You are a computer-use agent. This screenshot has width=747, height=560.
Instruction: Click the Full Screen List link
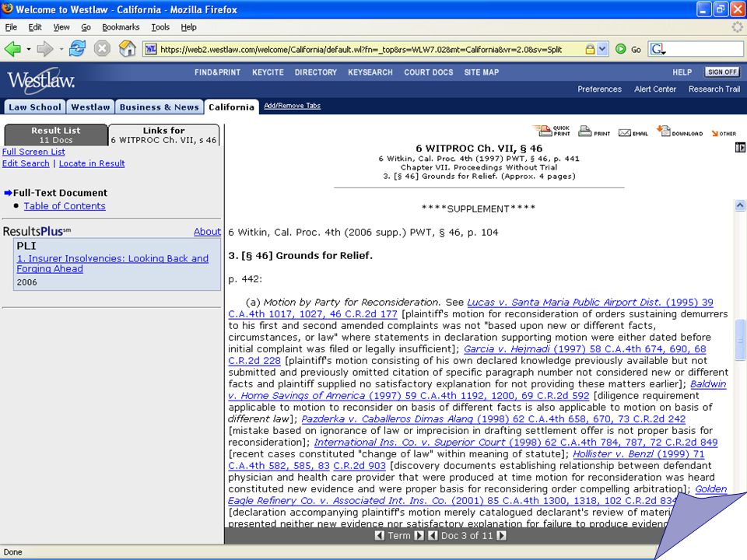33,152
